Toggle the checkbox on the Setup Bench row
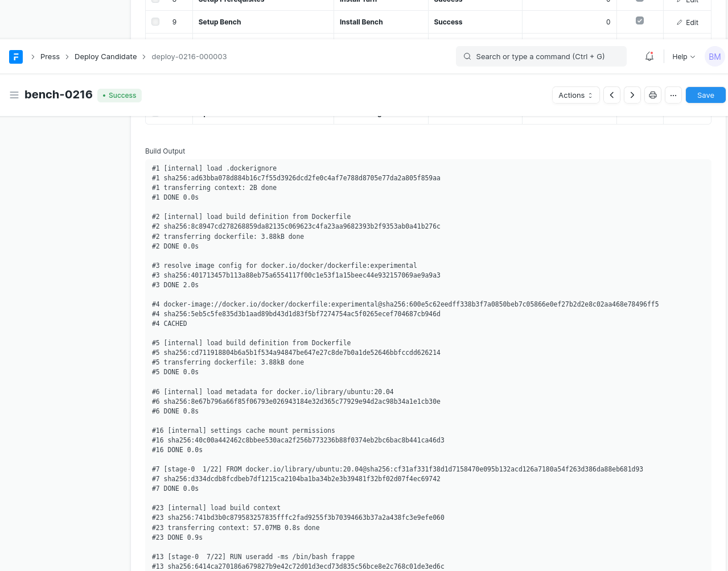The image size is (728, 571). point(155,22)
